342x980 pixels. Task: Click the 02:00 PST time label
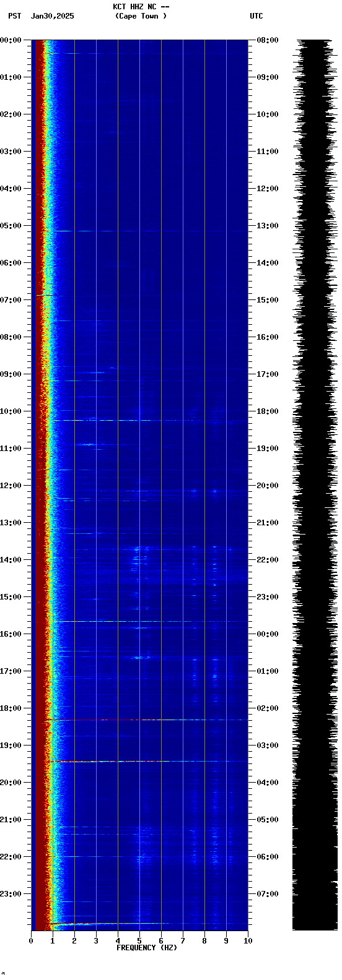[x=11, y=114]
